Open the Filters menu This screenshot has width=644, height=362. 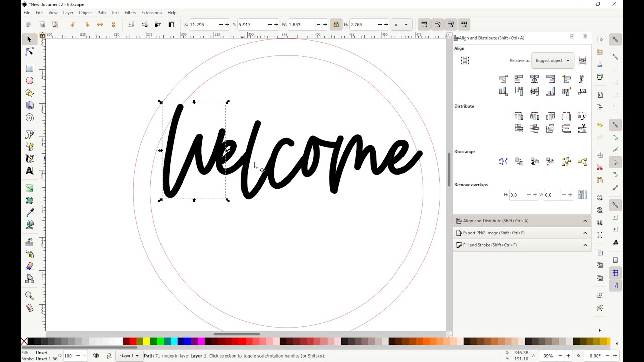tap(130, 13)
